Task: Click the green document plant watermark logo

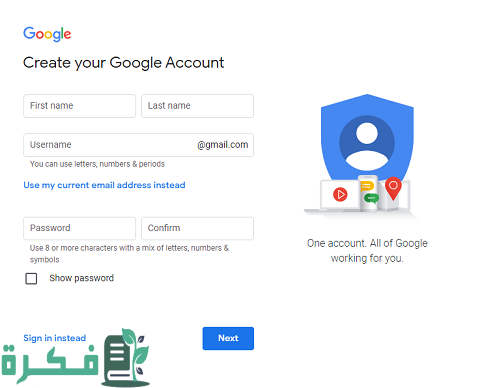Action: 126,357
